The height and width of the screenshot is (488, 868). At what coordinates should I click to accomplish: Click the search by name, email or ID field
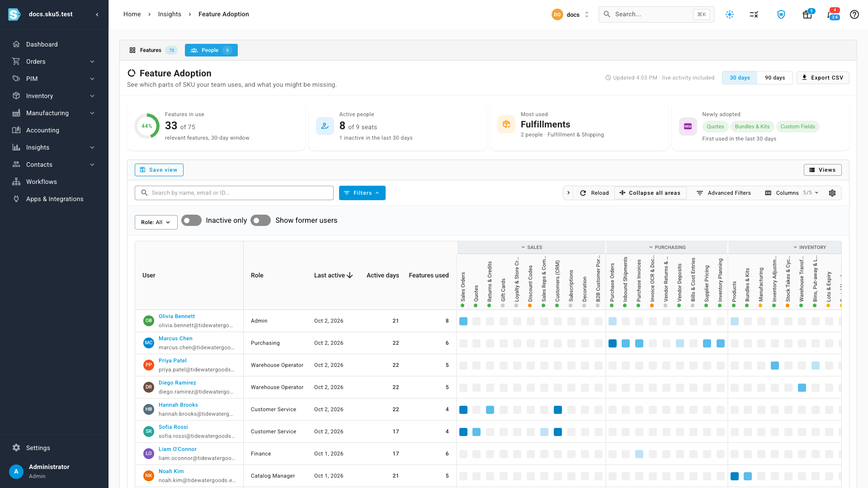pyautogui.click(x=234, y=193)
